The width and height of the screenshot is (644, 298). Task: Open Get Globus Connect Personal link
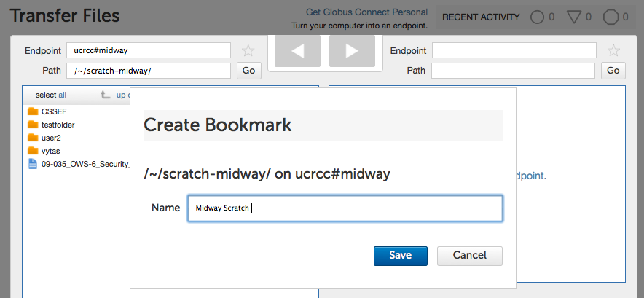pos(366,12)
